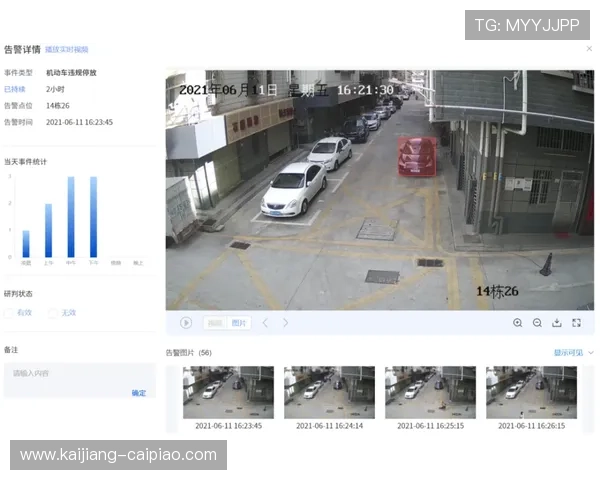Image resolution: width=600 pixels, height=480 pixels.
Task: Download the alarm image
Action: tap(557, 323)
